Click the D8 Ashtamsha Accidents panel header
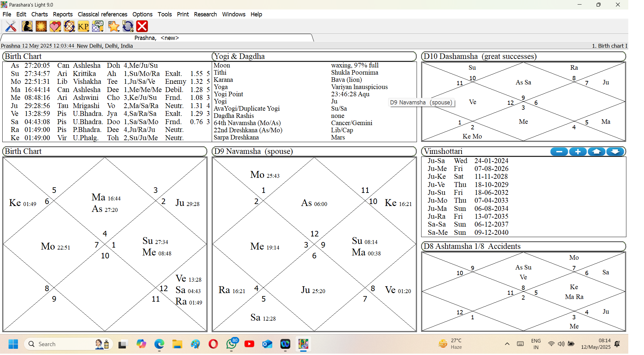Viewport: 644px width, 355px height. [524, 246]
